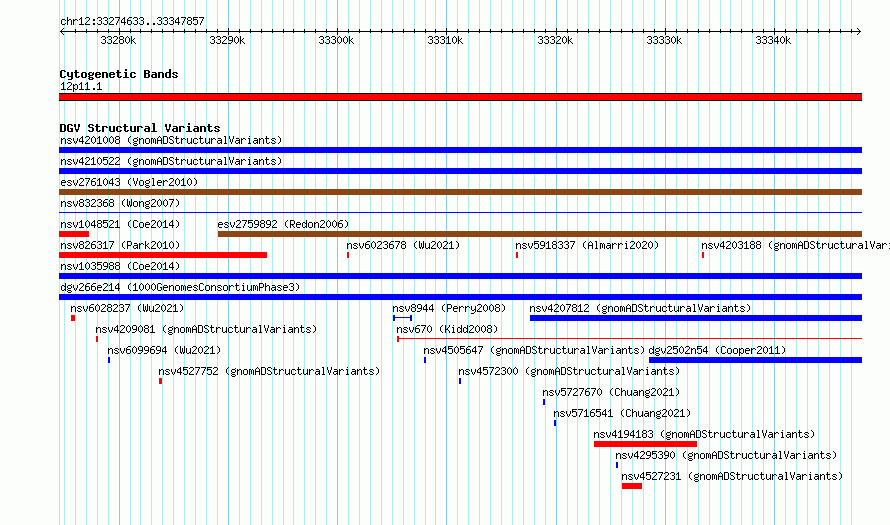Viewport: 890px width, 525px height.
Task: Click the 33310k ruler tick label
Action: [x=445, y=40]
